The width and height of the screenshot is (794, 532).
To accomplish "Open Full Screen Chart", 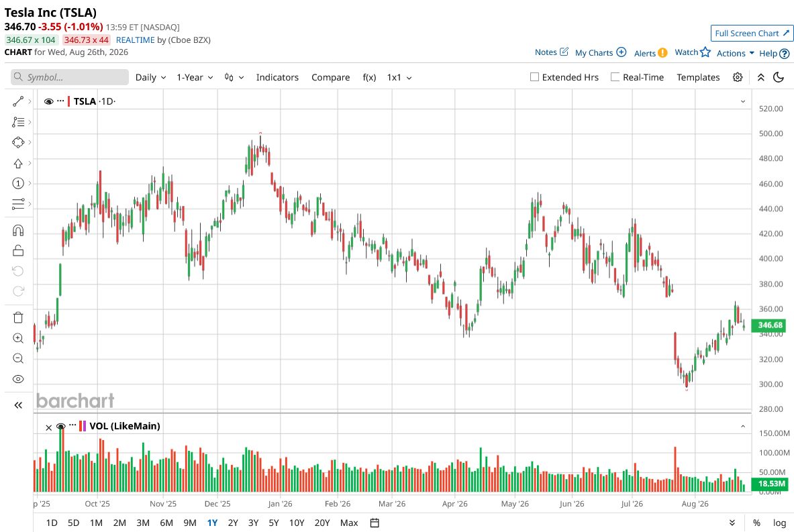I will [752, 34].
